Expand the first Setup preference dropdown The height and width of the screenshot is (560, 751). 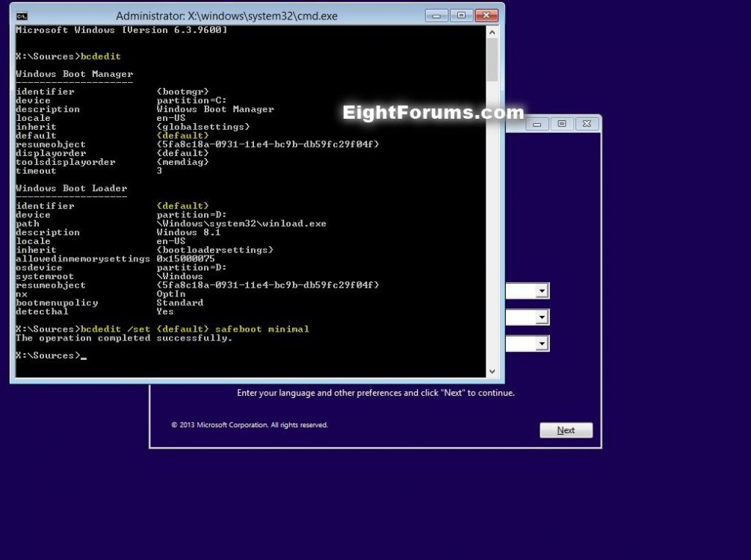543,291
